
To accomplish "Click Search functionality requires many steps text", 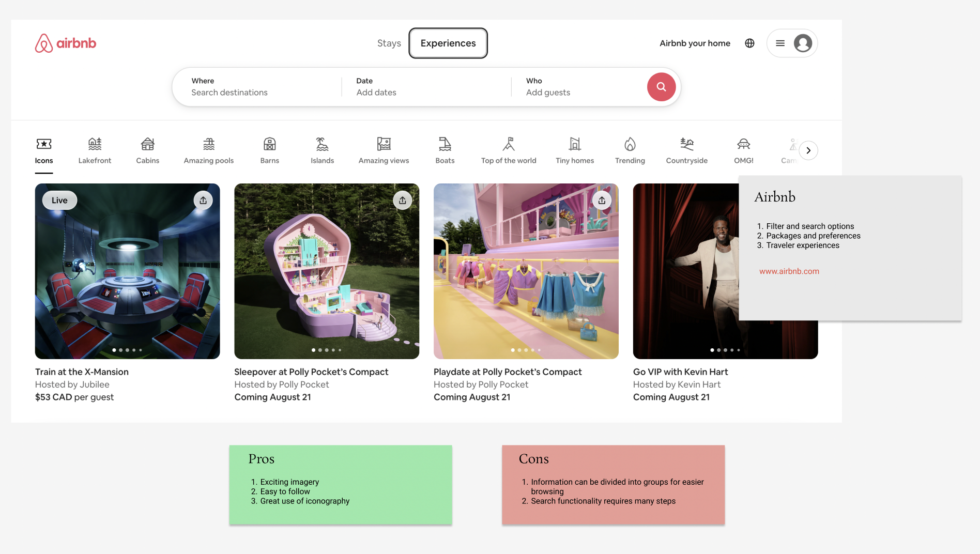I will point(603,501).
